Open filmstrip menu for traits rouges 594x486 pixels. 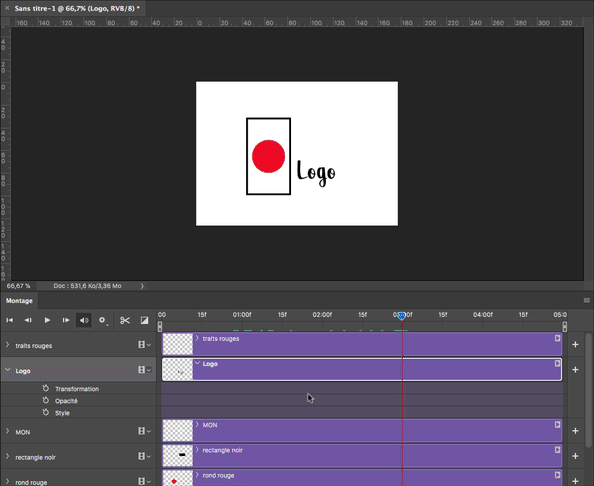[x=144, y=344]
